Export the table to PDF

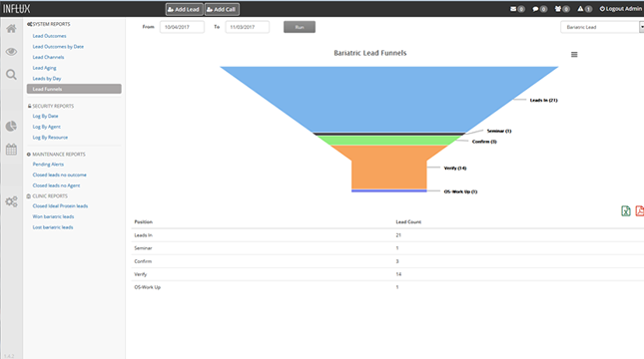coord(640,210)
